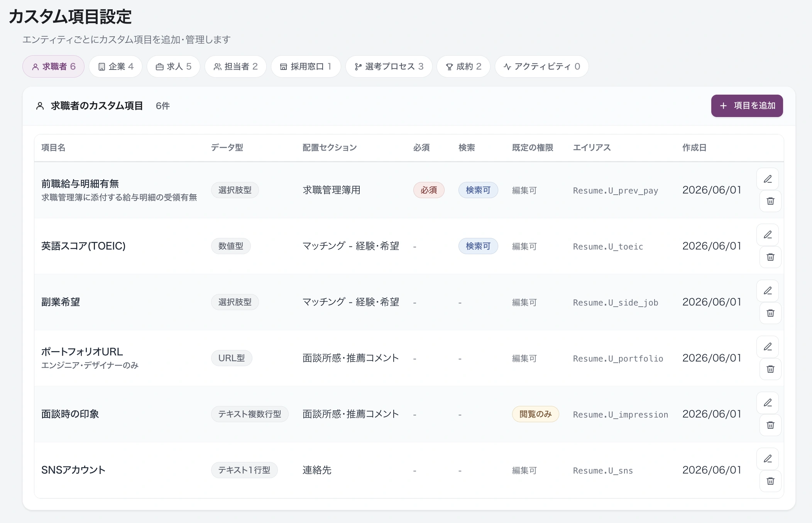Click the trash icon for 英語スコア(TOEIC)

point(770,257)
